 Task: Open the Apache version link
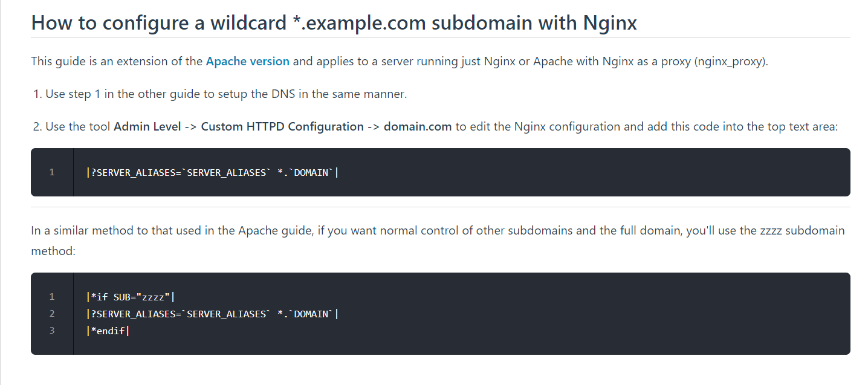pyautogui.click(x=247, y=62)
